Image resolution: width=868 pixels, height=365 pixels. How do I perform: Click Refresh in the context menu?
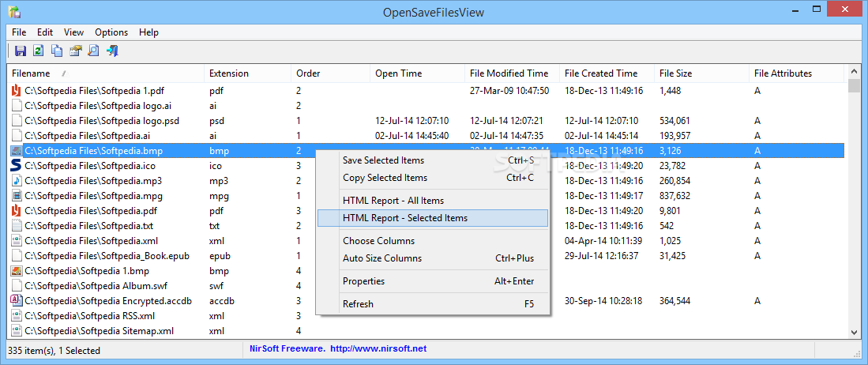[433, 303]
